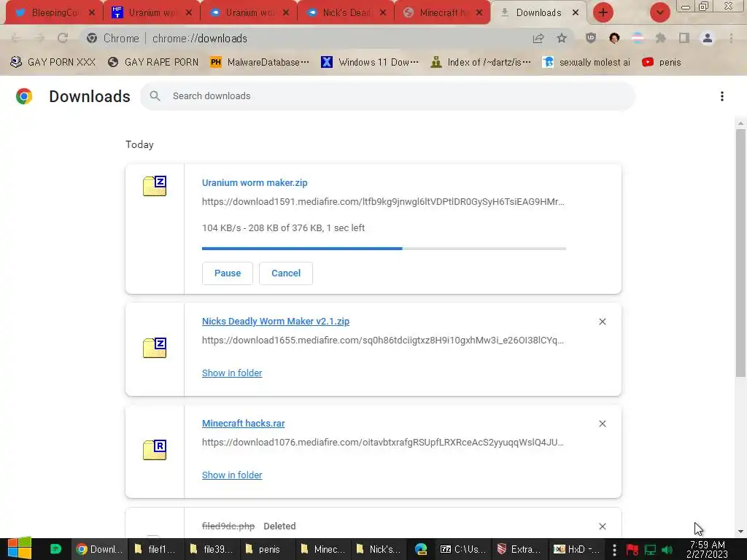Pause the Uranium worm maker download

point(228,273)
